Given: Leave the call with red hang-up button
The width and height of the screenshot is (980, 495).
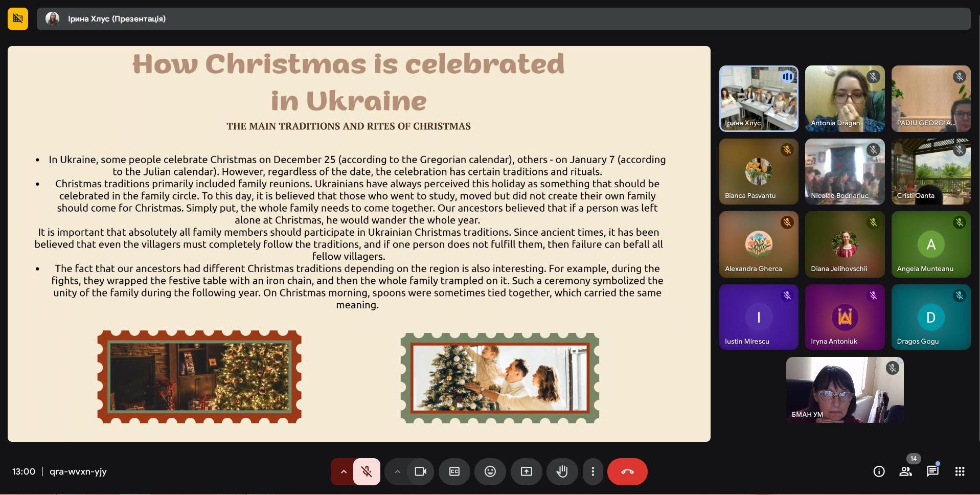Looking at the screenshot, I should coord(627,471).
